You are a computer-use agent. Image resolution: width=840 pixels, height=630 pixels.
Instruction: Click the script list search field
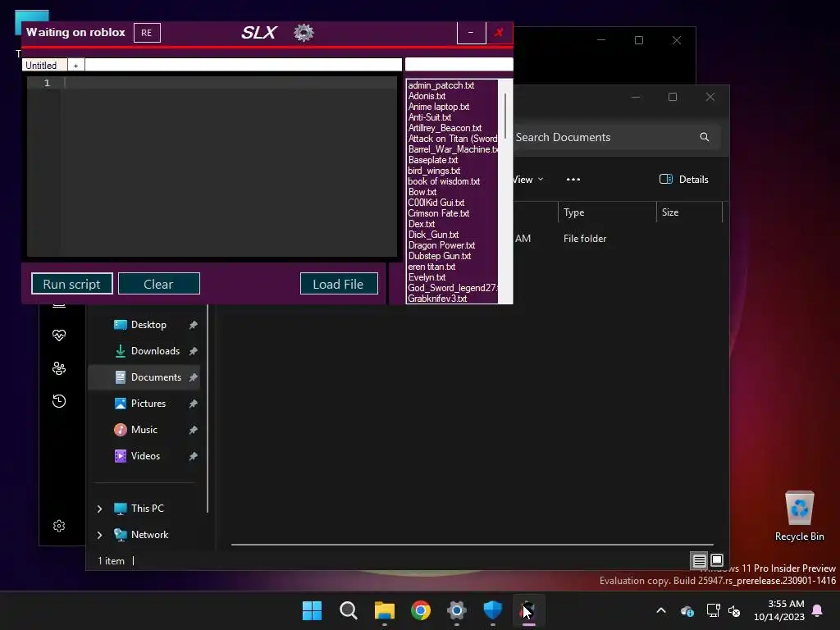click(x=459, y=64)
